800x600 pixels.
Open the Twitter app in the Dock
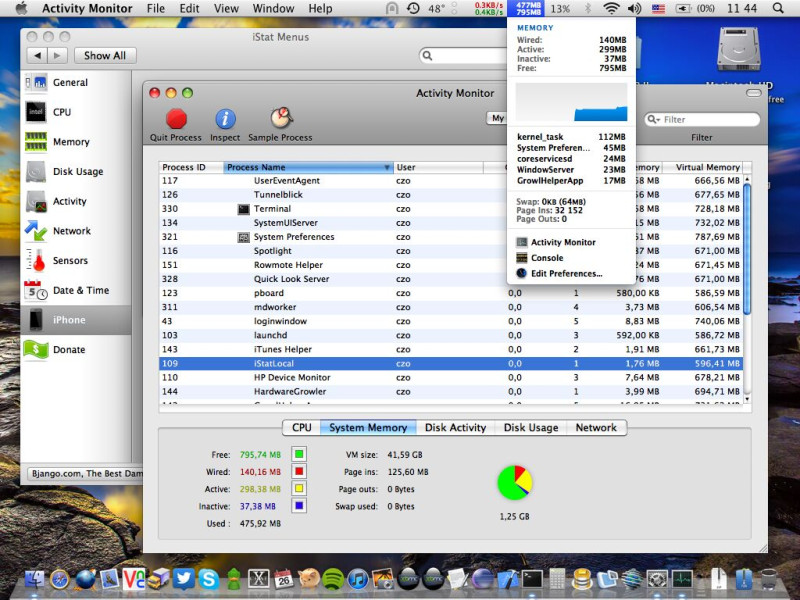[x=184, y=579]
